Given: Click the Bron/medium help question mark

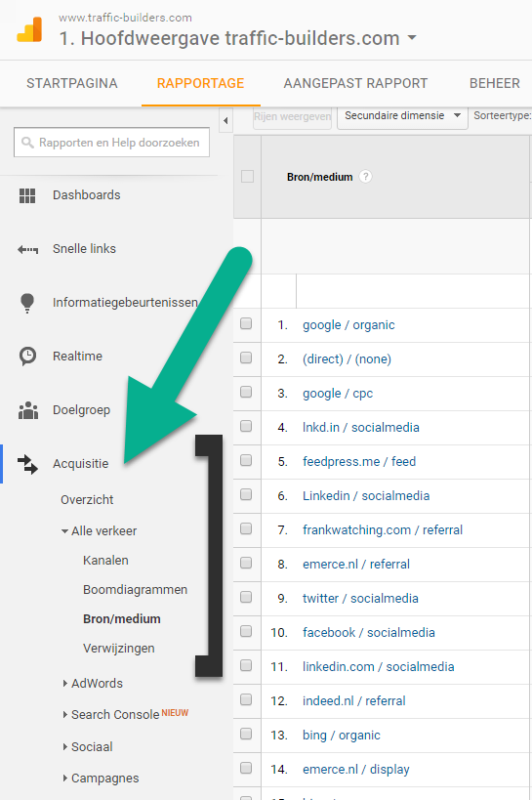Looking at the screenshot, I should click(365, 177).
